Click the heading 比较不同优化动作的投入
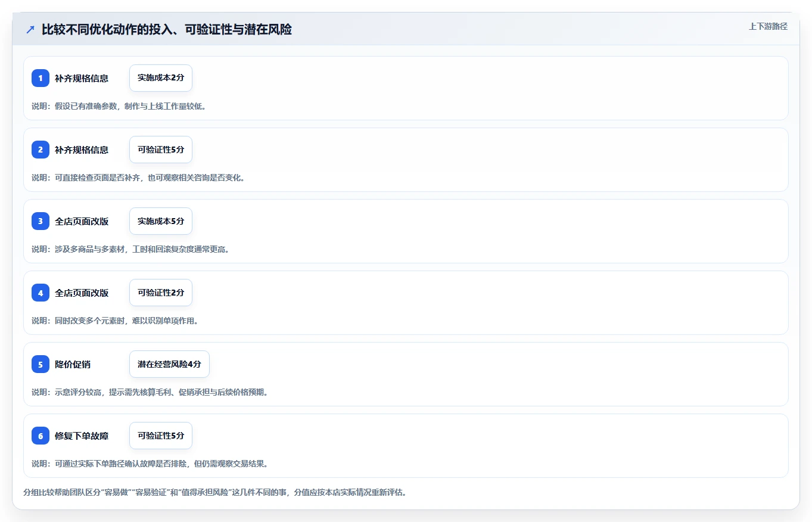The image size is (812, 522). tap(167, 29)
